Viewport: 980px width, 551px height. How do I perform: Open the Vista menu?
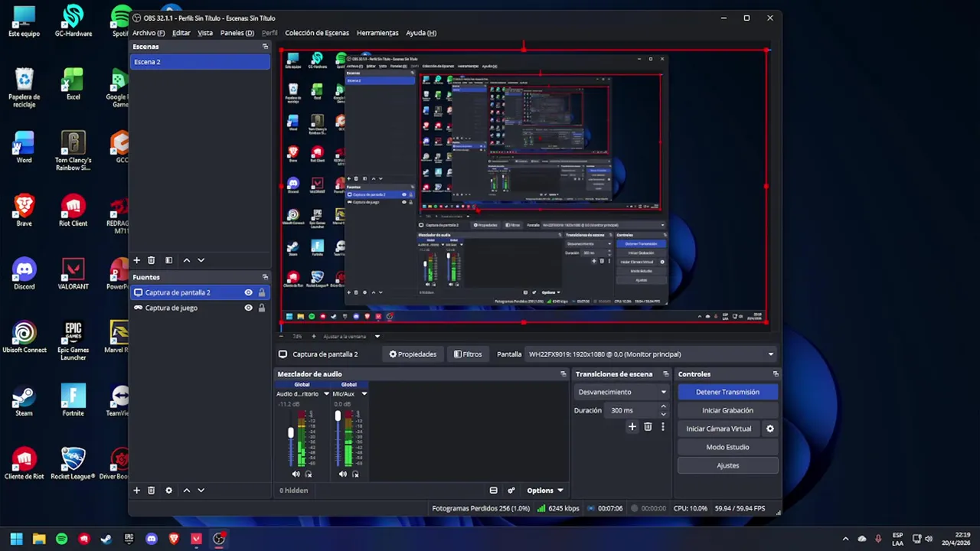click(x=205, y=33)
